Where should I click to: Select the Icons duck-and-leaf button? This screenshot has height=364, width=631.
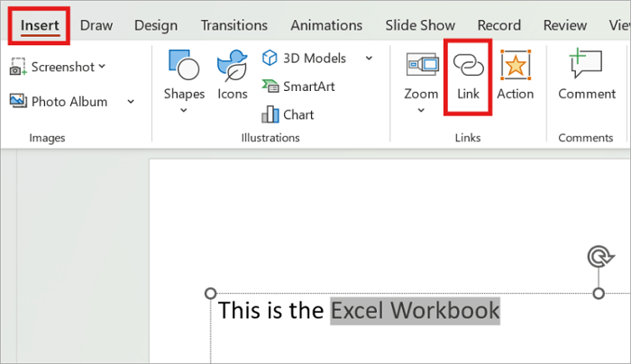click(x=233, y=66)
